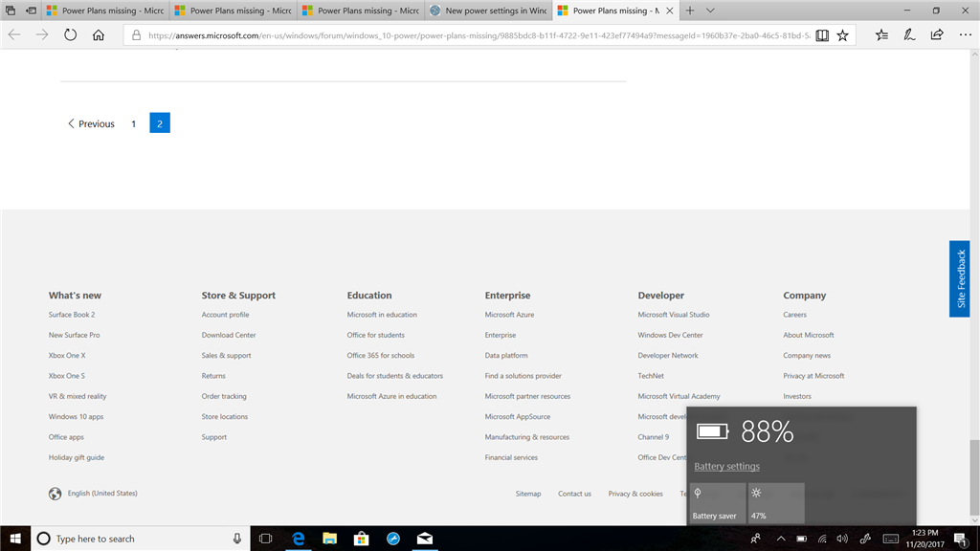Set these tabs aside icon
Screen dimensions: 980x551
pos(31,11)
